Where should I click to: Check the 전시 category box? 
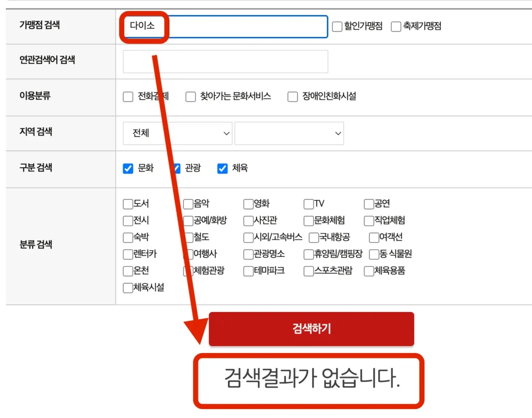(x=128, y=221)
